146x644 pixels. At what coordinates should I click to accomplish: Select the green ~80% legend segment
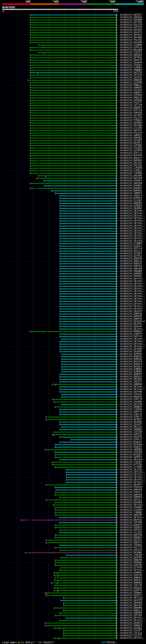pyautogui.click(x=101, y=4)
